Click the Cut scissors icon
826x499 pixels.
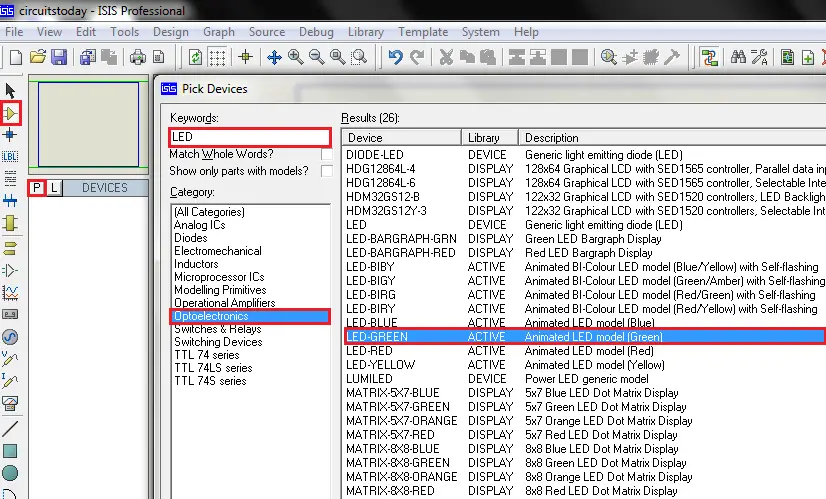(446, 57)
